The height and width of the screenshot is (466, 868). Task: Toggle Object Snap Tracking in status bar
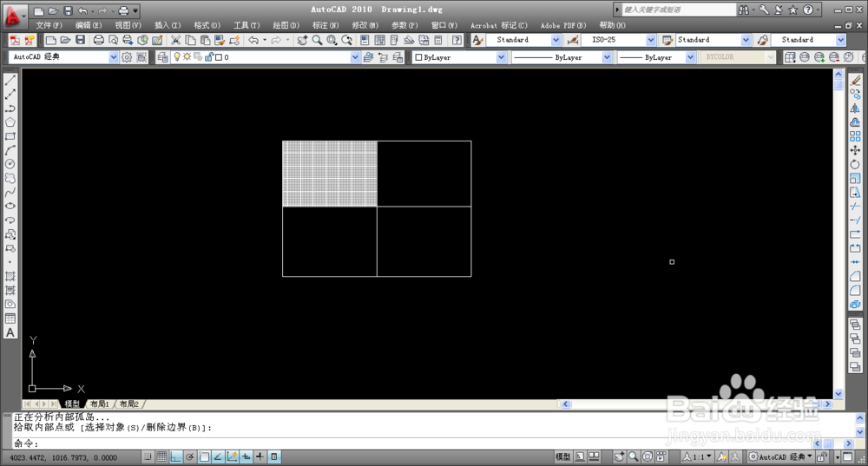click(x=218, y=456)
